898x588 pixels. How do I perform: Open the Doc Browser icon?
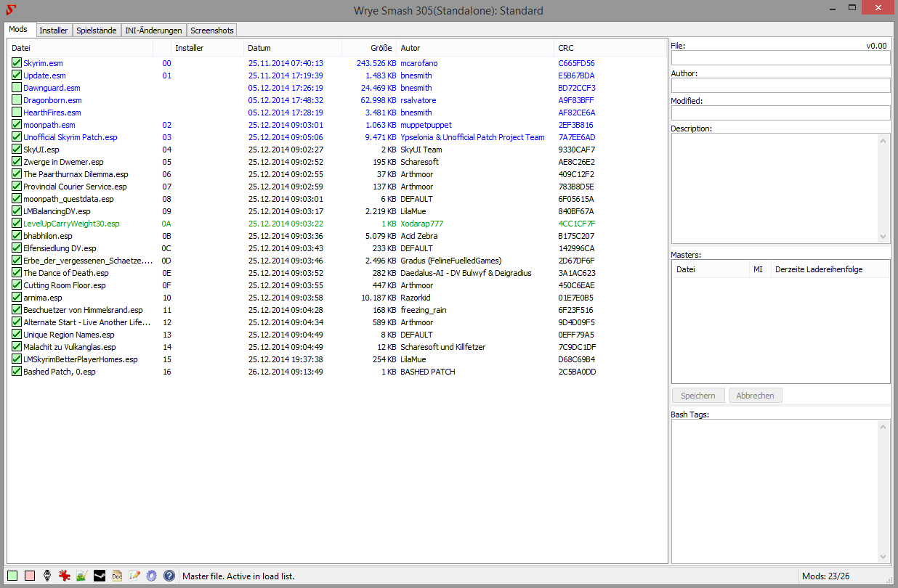coord(117,576)
